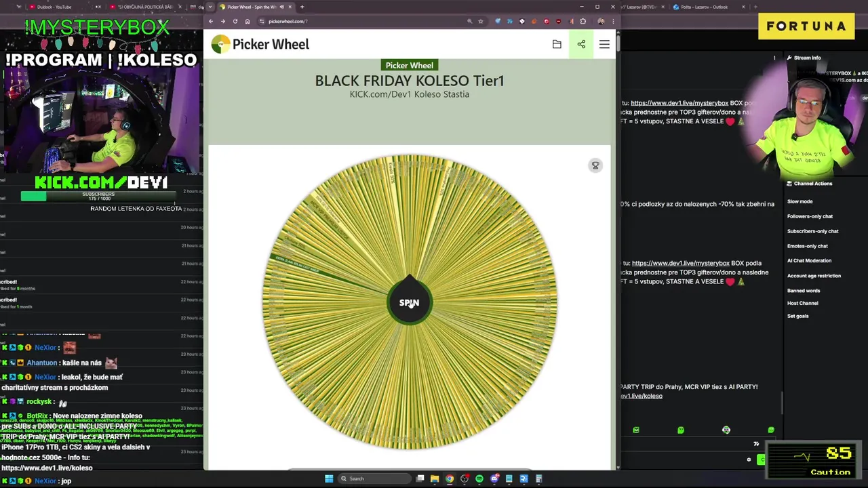868x488 pixels.
Task: Select Host Channel option
Action: point(802,303)
